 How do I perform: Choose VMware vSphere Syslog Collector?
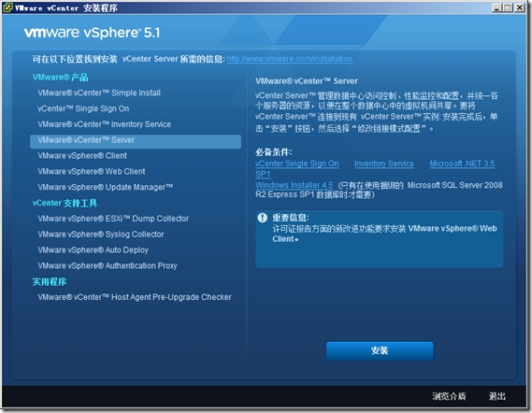click(x=101, y=234)
